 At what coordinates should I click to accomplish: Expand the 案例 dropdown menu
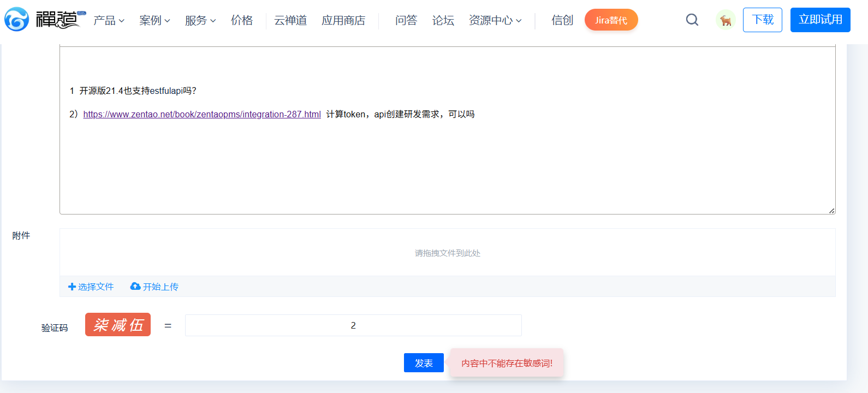[x=155, y=20]
